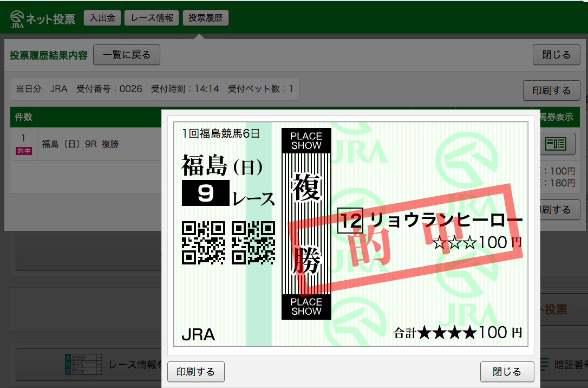This screenshot has height=388, width=588.
Task: Click the left QR code on the ticket
Action: coord(204,243)
